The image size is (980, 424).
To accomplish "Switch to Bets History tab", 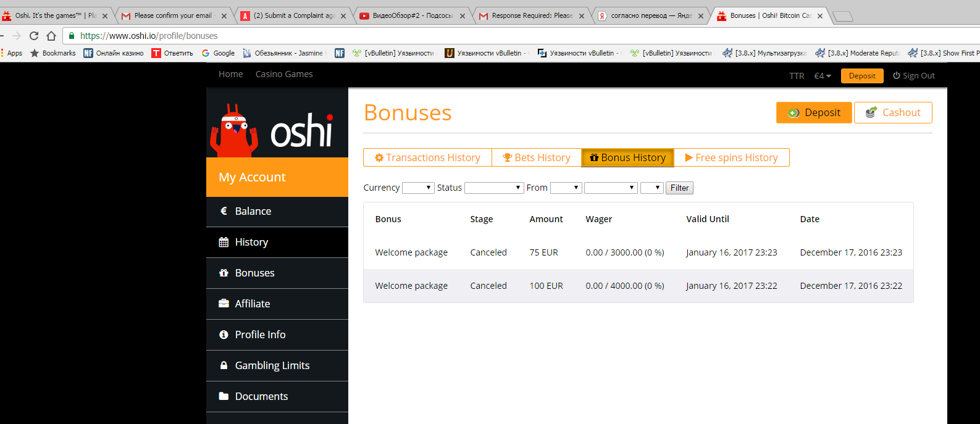I will point(537,157).
